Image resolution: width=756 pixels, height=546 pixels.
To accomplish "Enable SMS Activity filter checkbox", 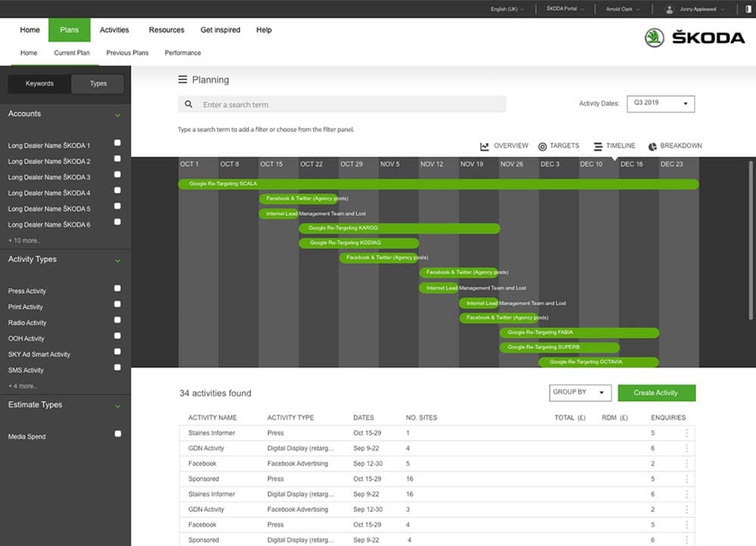I will point(117,368).
